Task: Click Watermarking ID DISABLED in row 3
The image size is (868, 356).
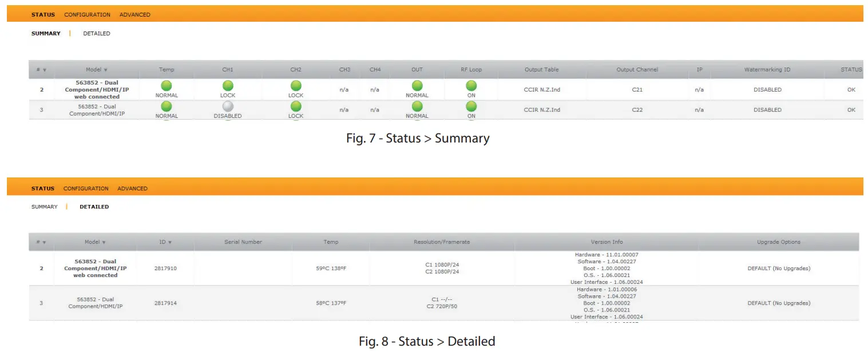Action: [767, 110]
